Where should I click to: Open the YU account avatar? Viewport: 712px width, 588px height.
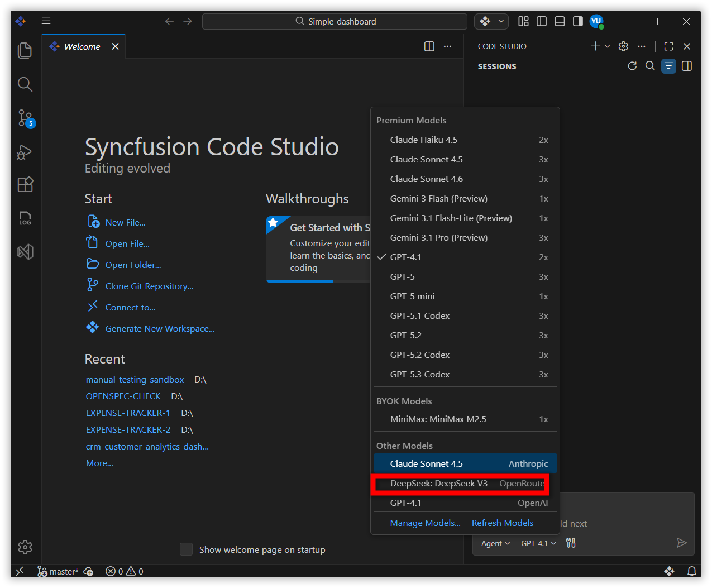(596, 21)
